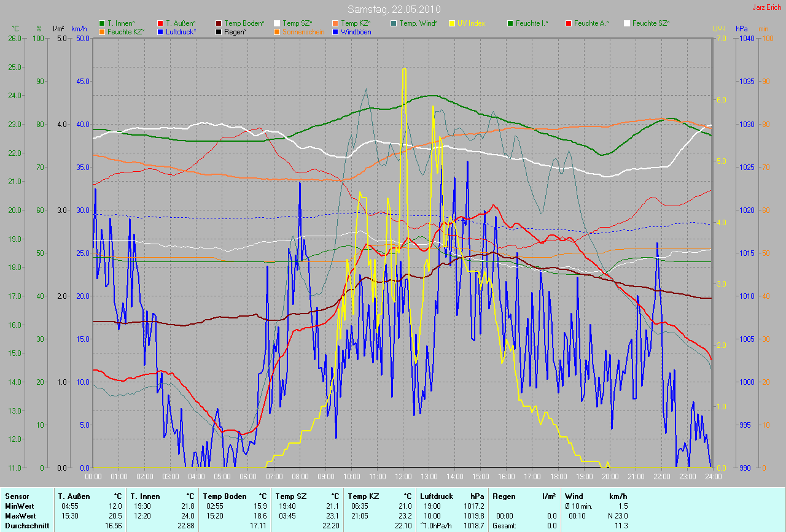Select the Feuchte KZ* legend label
The image size is (786, 532).
(126, 31)
